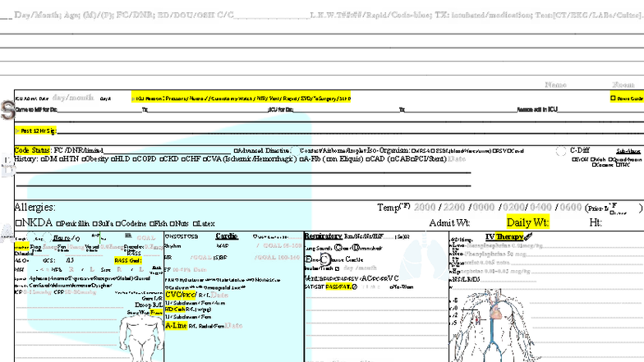Click the large decorative S letter
The image size is (644, 362).
(x=8, y=110)
